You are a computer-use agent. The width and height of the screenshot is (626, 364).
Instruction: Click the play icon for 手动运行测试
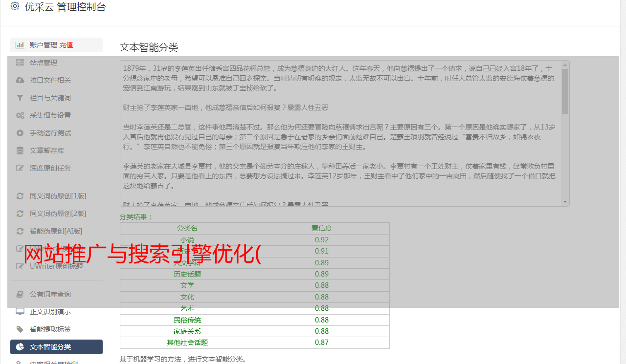click(20, 133)
